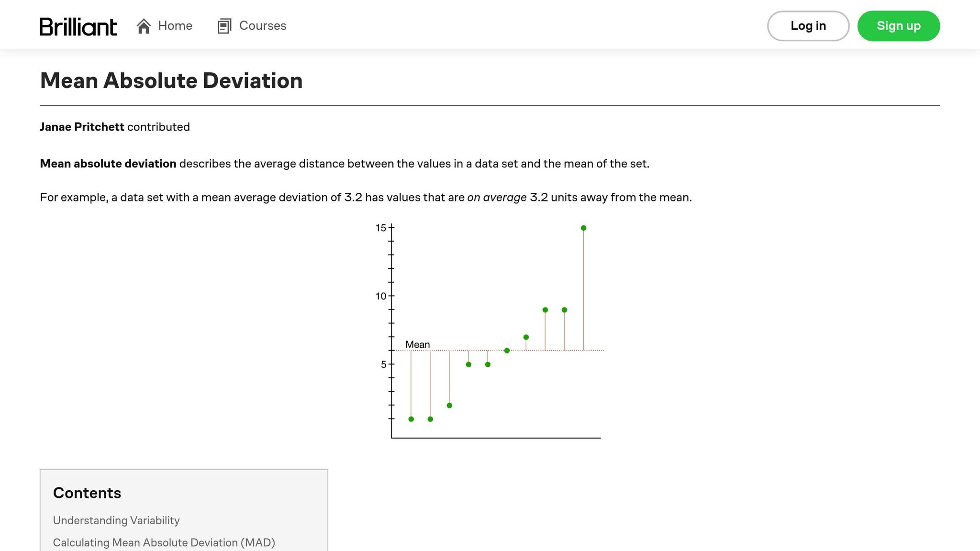Click the Brilliant logo
The height and width of the screenshot is (551, 980).
tap(78, 26)
